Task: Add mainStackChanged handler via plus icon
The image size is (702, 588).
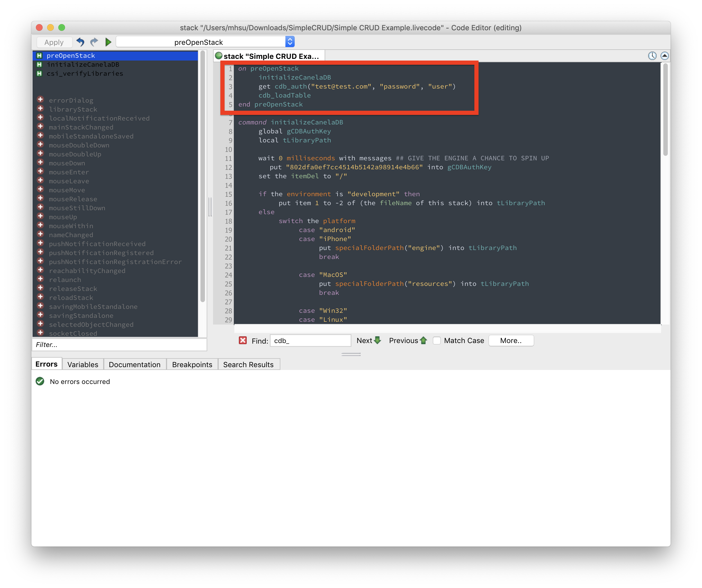Action: 40,127
